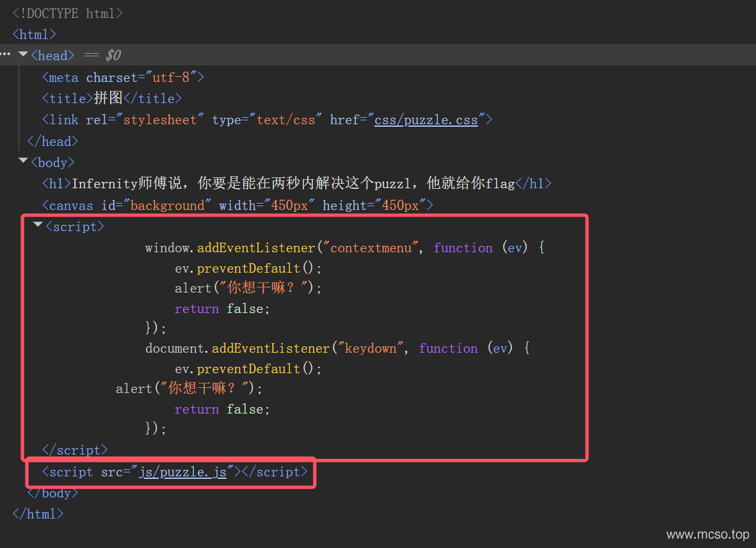The height and width of the screenshot is (548, 756).
Task: Collapse the head element triangle
Action: click(x=22, y=54)
